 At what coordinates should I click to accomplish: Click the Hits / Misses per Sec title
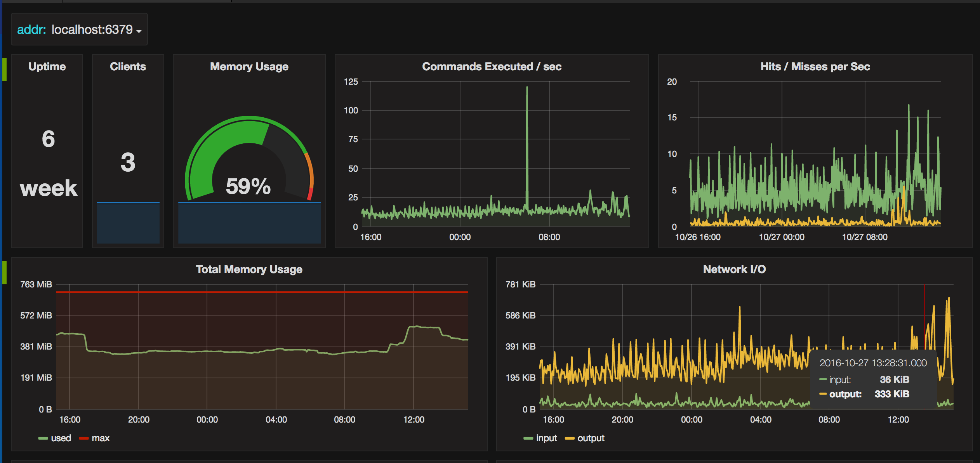point(815,67)
